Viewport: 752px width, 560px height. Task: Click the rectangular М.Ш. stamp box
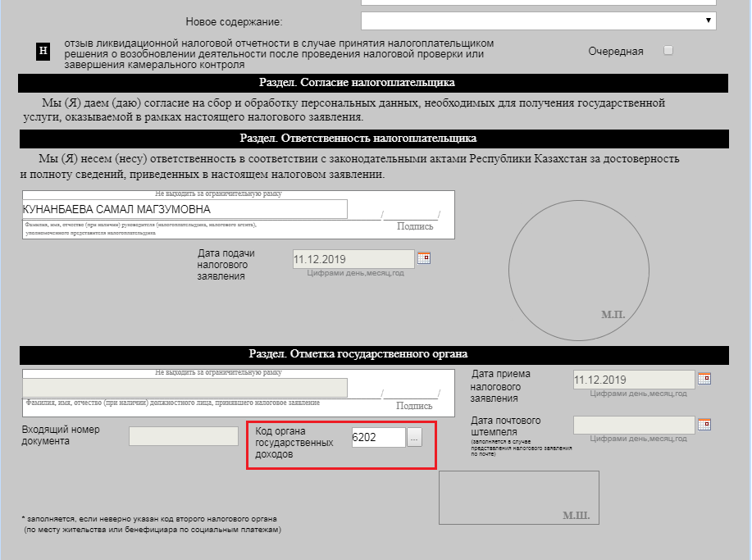tap(518, 497)
